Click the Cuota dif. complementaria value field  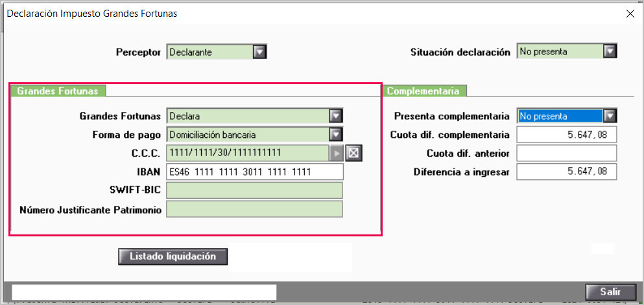pyautogui.click(x=567, y=135)
